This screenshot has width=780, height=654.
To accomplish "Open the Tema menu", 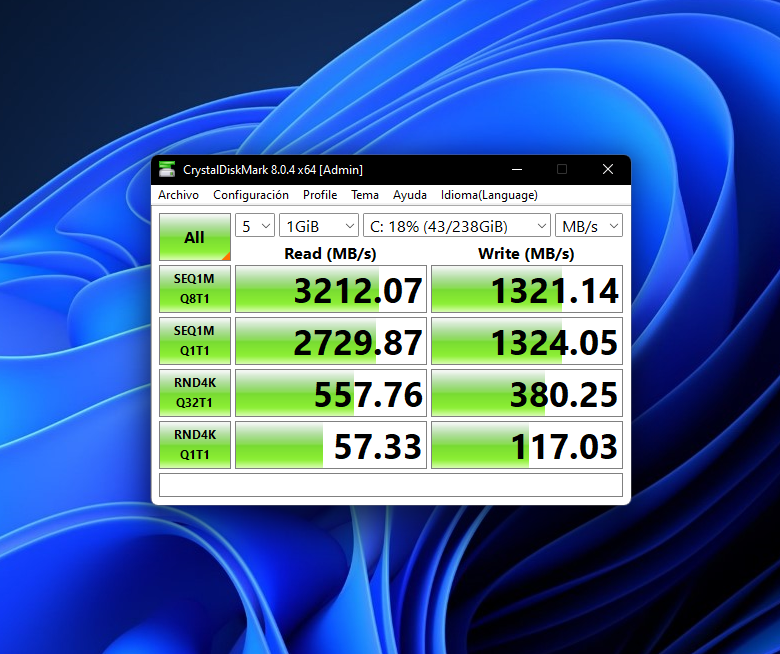I will point(365,195).
